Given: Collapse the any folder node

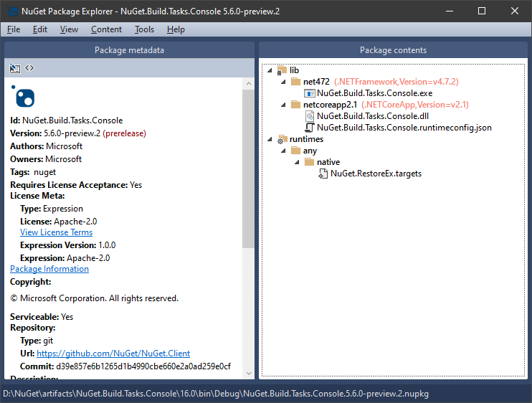Looking at the screenshot, I should 283,151.
